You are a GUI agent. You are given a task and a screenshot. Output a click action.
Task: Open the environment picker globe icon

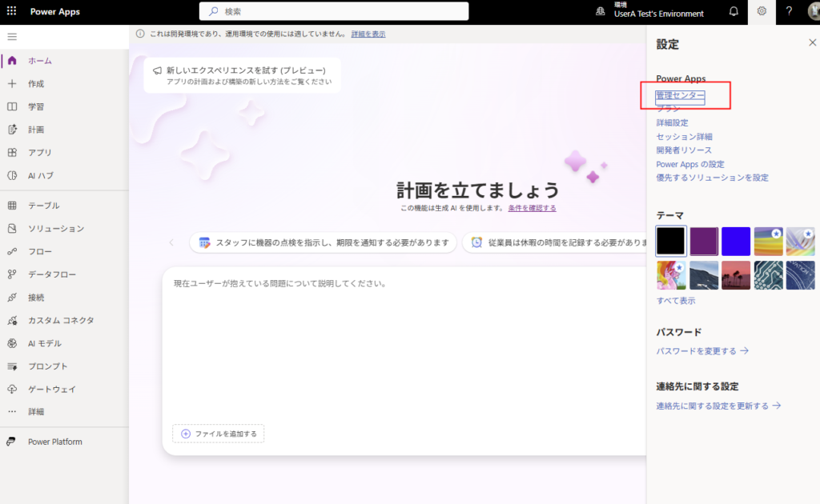tap(601, 12)
